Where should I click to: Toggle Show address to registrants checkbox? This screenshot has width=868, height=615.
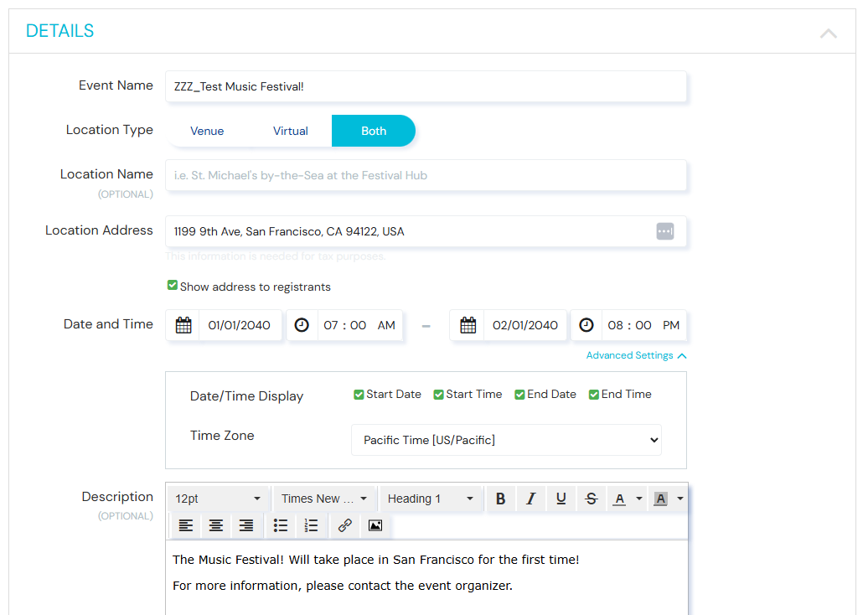(172, 286)
